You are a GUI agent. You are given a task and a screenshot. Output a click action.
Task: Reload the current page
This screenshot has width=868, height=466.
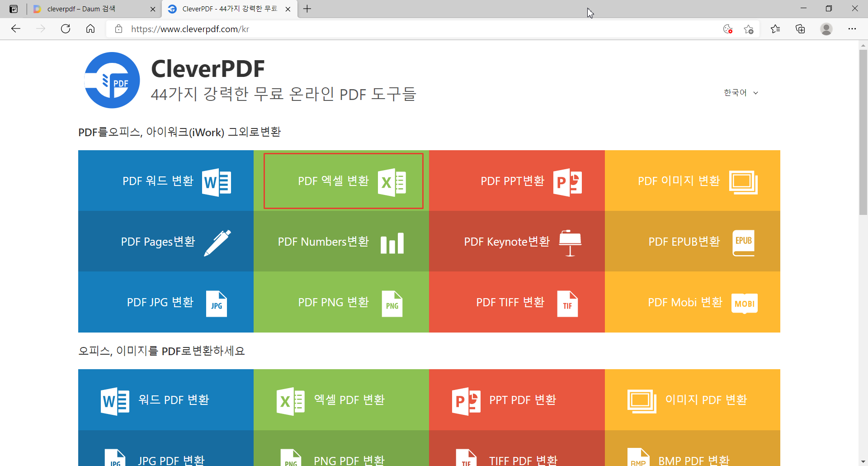click(x=66, y=29)
